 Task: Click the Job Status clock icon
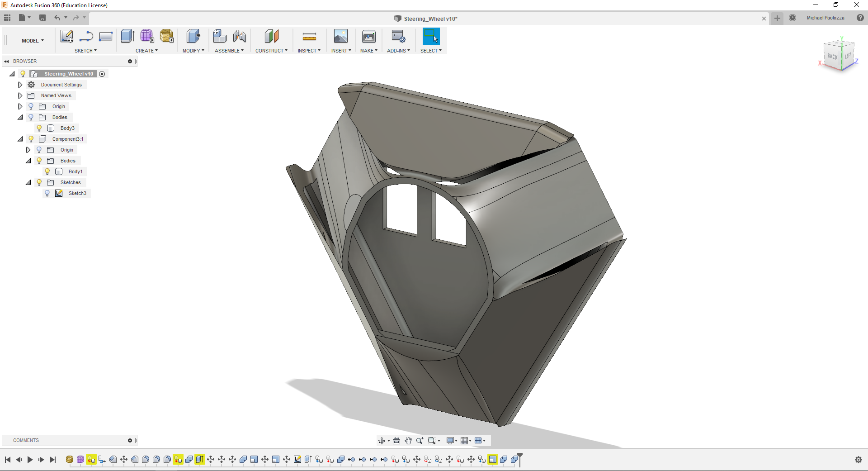793,18
